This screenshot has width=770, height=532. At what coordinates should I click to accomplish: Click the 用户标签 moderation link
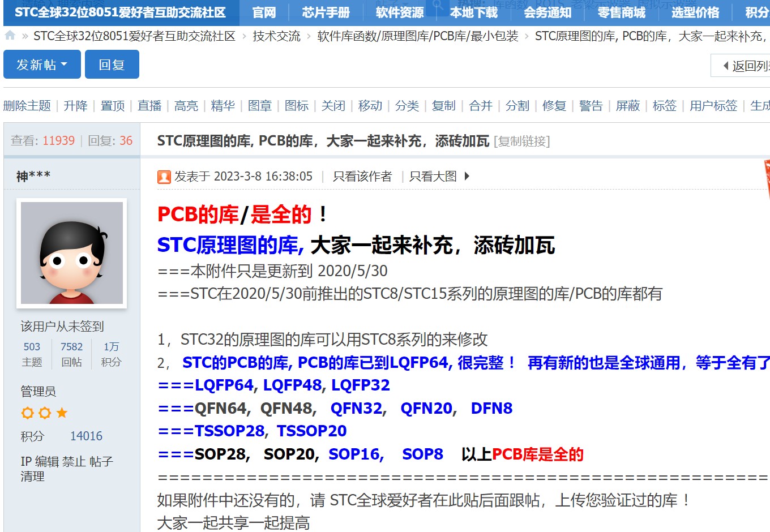tap(713, 106)
